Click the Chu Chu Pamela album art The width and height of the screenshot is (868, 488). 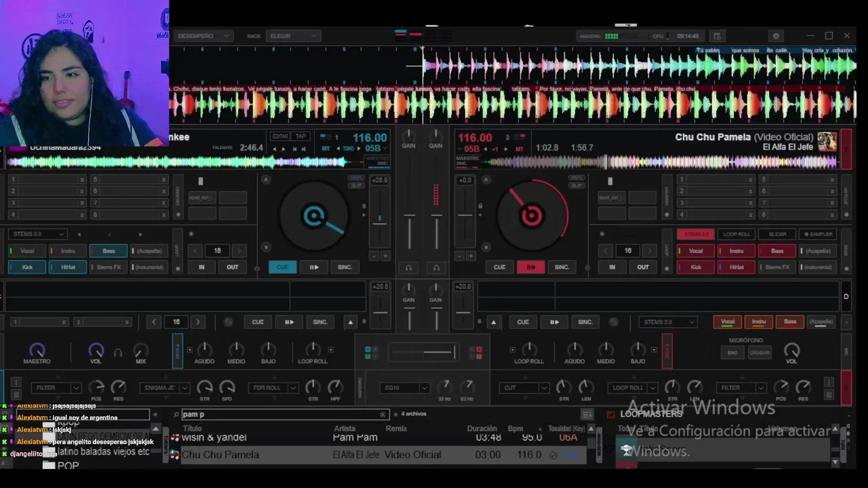pos(827,141)
